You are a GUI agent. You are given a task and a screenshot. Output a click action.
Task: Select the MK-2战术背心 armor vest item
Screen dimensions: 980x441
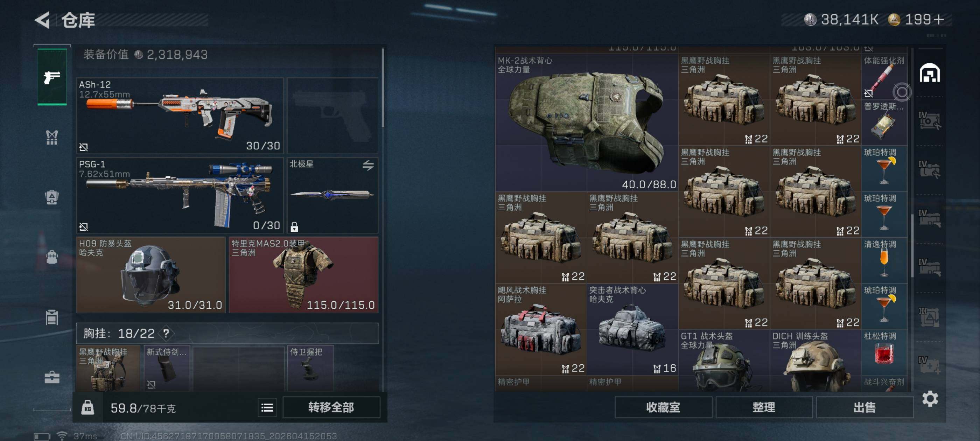[587, 122]
